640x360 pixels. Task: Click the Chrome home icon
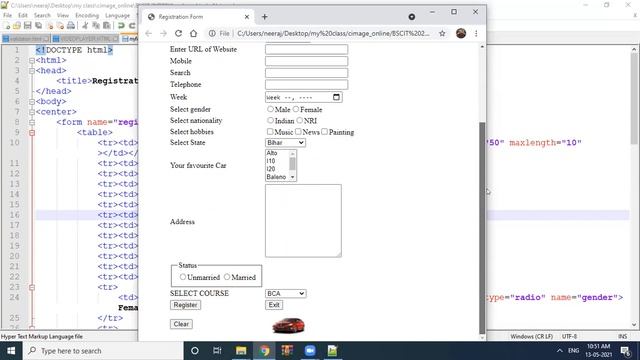(x=193, y=33)
